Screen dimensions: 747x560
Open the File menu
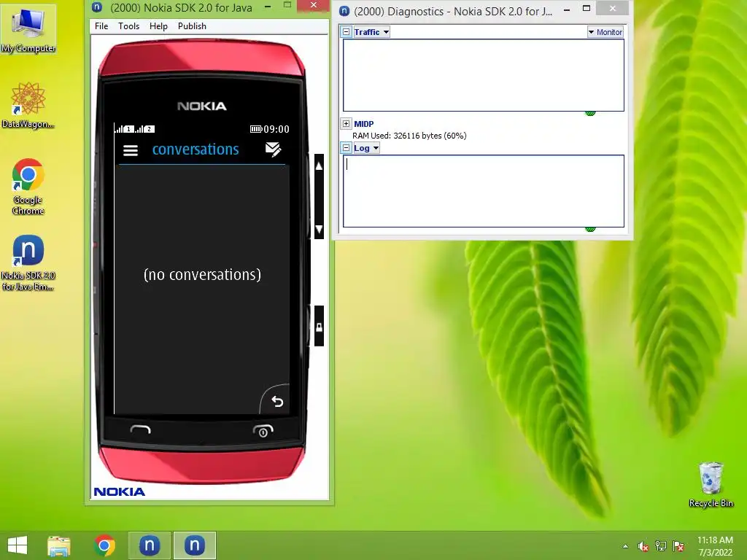tap(101, 26)
